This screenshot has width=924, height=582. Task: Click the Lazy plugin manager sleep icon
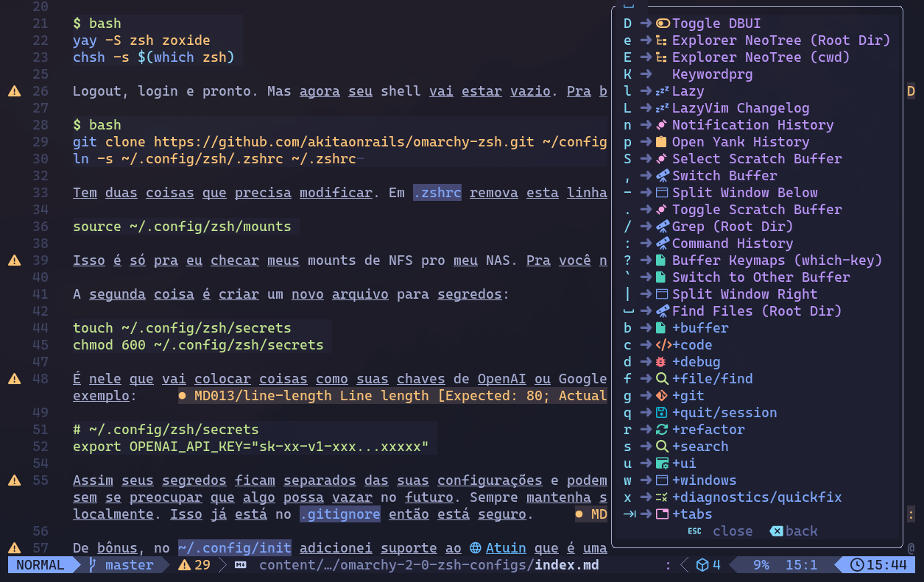coord(662,91)
